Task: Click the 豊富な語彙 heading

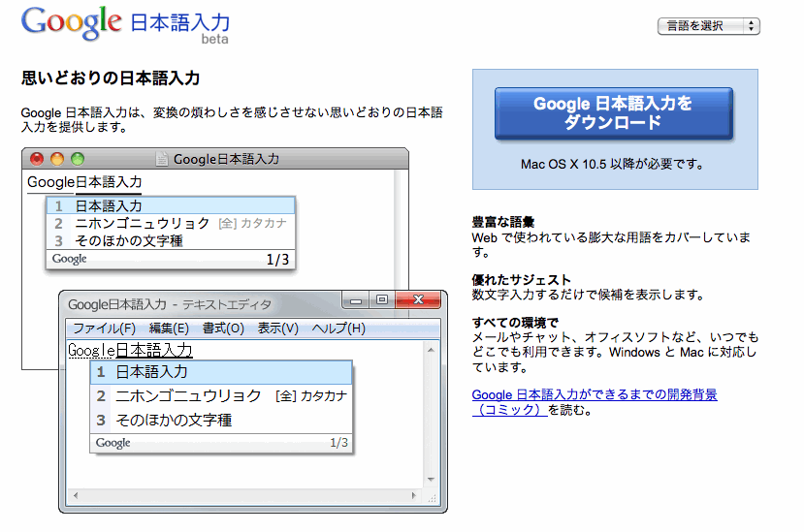Action: point(503,222)
